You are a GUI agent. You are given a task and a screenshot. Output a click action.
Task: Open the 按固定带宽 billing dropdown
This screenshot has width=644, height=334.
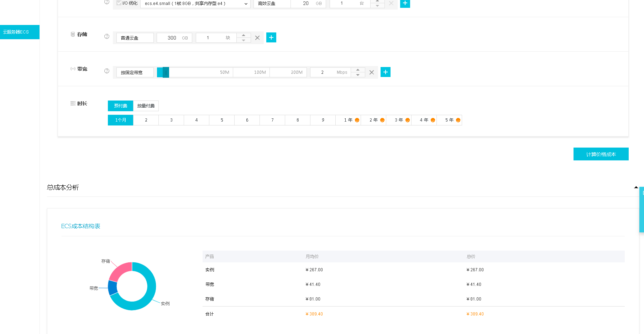(x=135, y=72)
